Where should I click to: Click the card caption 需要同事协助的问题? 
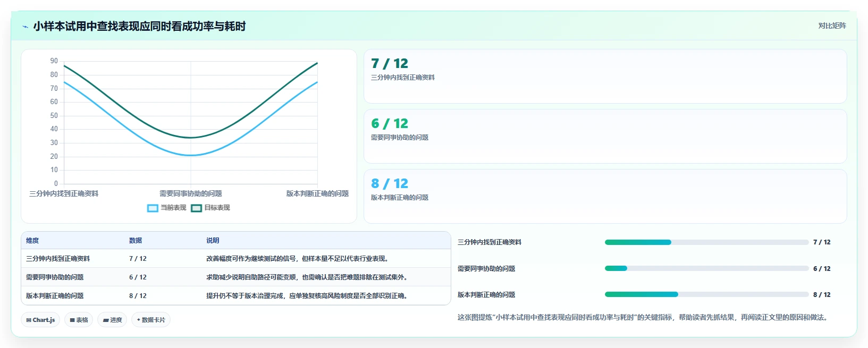pos(400,138)
